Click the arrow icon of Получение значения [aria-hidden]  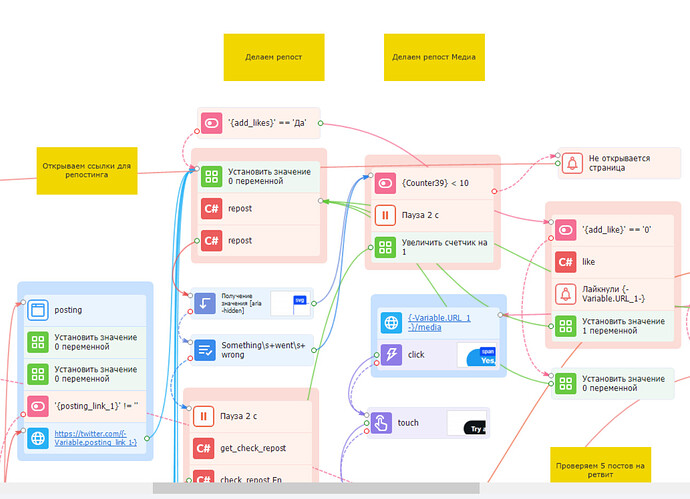(205, 303)
